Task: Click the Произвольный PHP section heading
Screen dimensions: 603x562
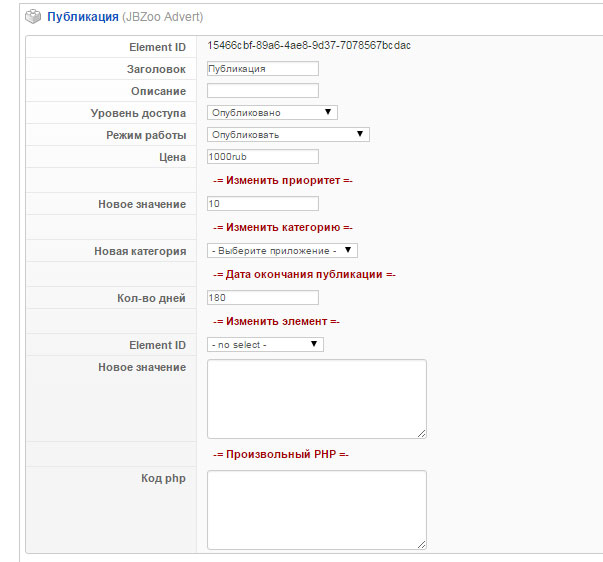Action: (x=280, y=455)
